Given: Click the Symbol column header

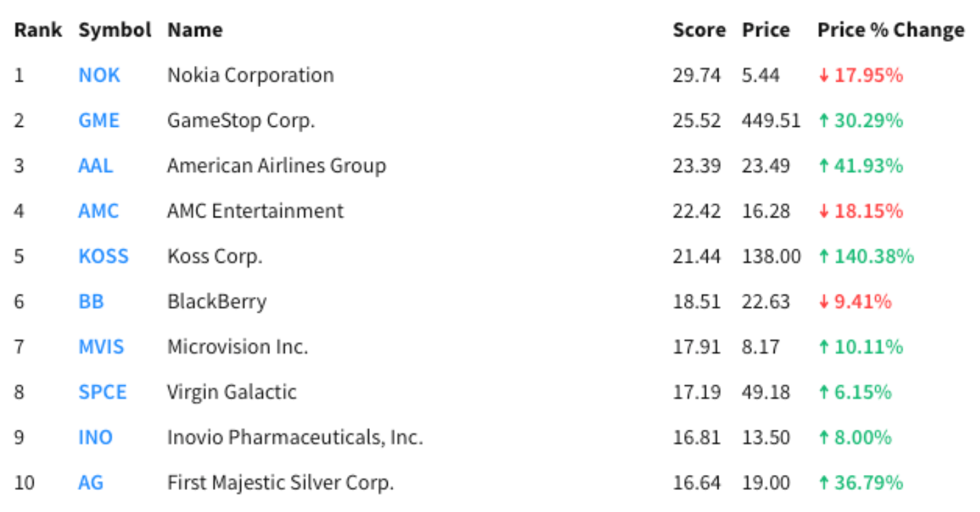Looking at the screenshot, I should [x=114, y=30].
